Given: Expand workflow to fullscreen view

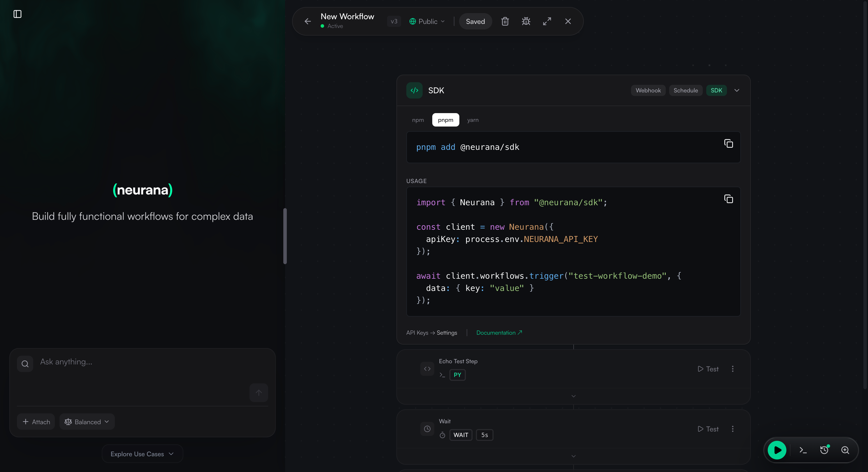Looking at the screenshot, I should [547, 21].
